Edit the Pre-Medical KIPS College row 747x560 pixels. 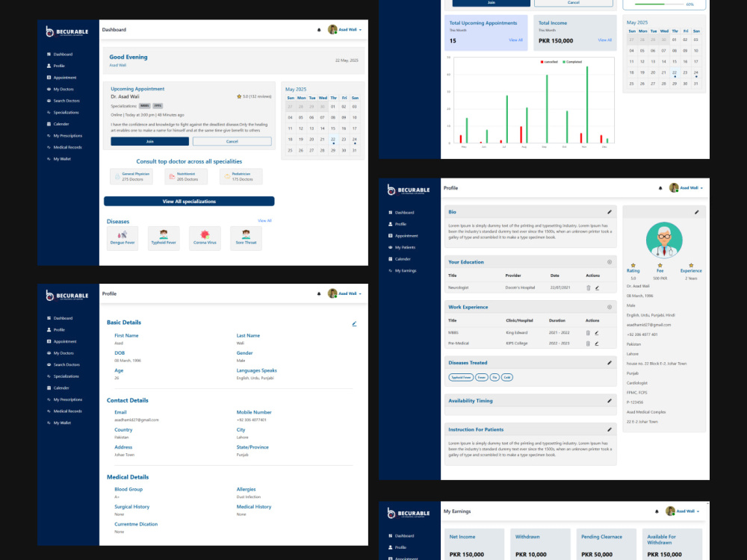click(596, 343)
